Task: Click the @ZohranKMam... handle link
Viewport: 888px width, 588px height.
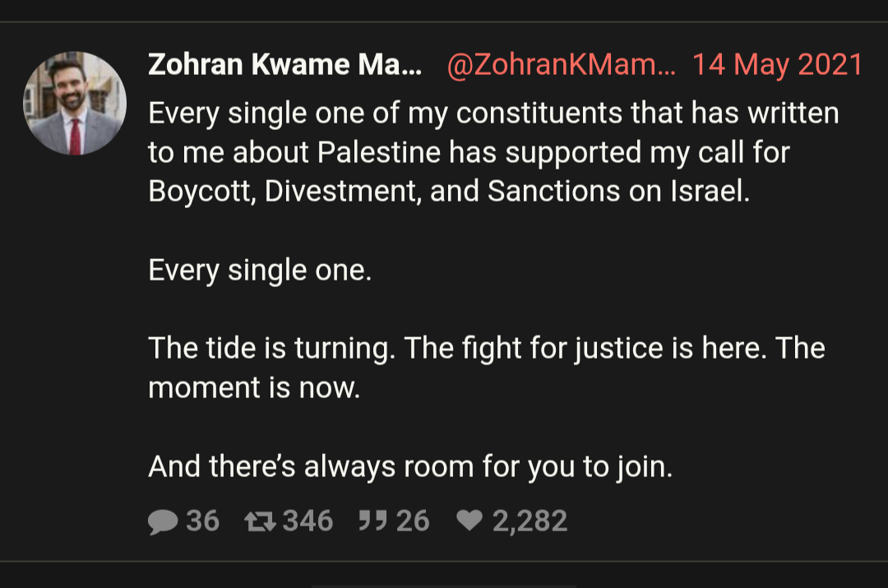Action: click(x=562, y=65)
